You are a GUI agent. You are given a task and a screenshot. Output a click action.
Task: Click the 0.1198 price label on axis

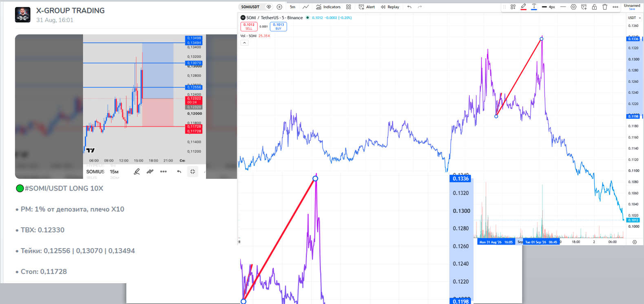[633, 116]
